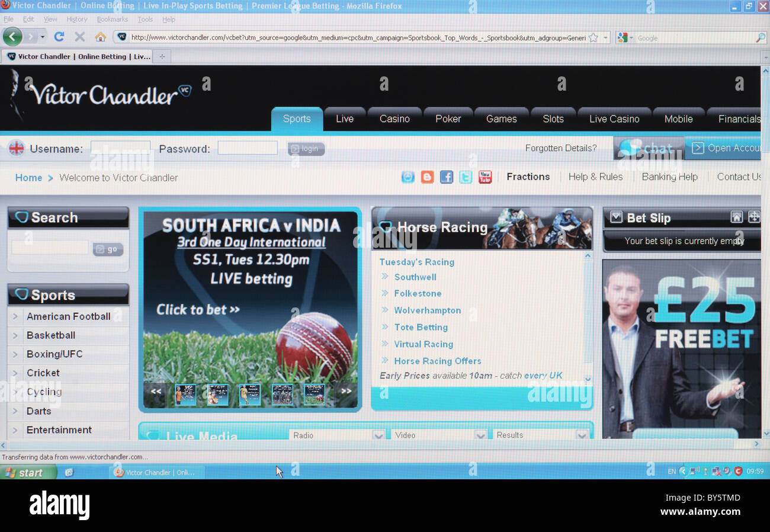Bookmark page with the star icon
This screenshot has width=770, height=532.
593,37
